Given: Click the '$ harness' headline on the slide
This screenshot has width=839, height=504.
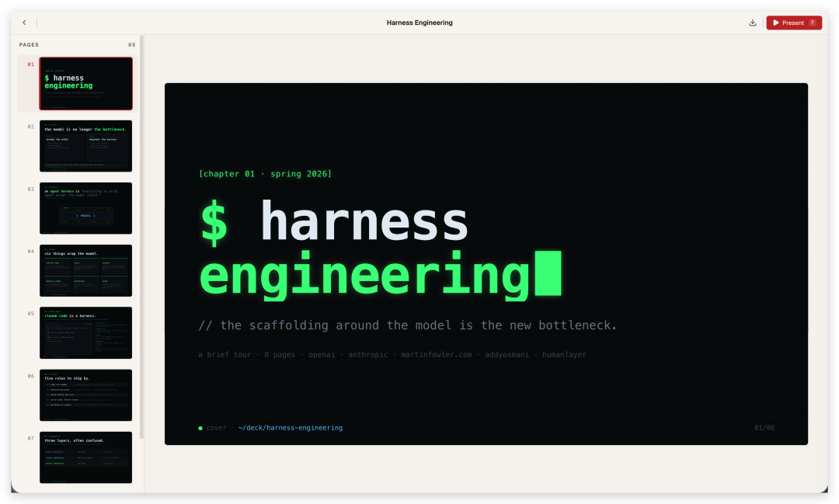Looking at the screenshot, I should coord(334,221).
